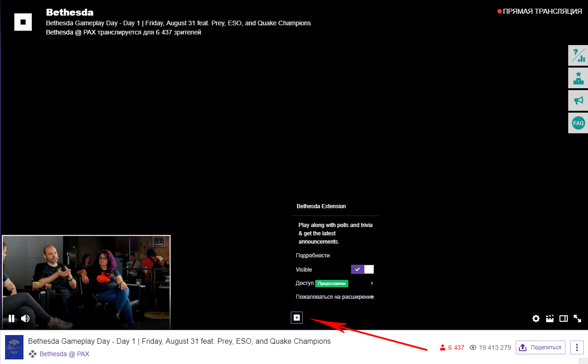Image resolution: width=588 pixels, height=364 pixels.
Task: Toggle the extension Visible switch
Action: (362, 270)
